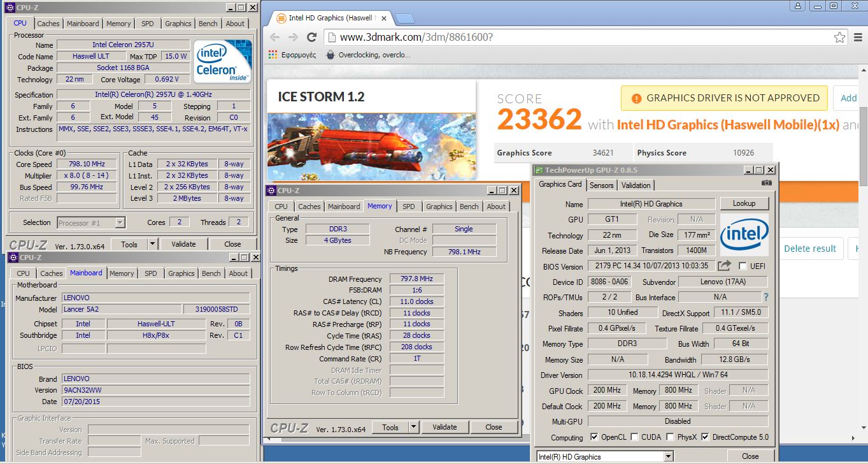Image resolution: width=868 pixels, height=464 pixels.
Task: Click Close button in GPU-Z
Action: coord(750,456)
